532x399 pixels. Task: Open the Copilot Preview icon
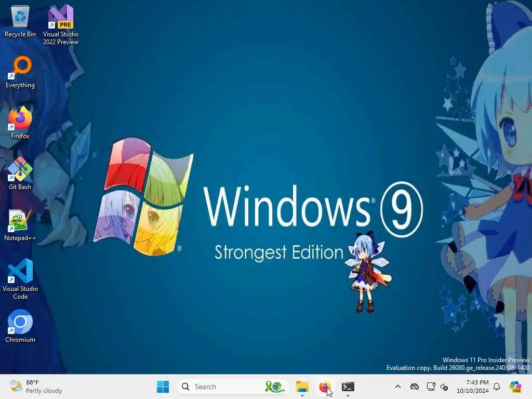515,387
